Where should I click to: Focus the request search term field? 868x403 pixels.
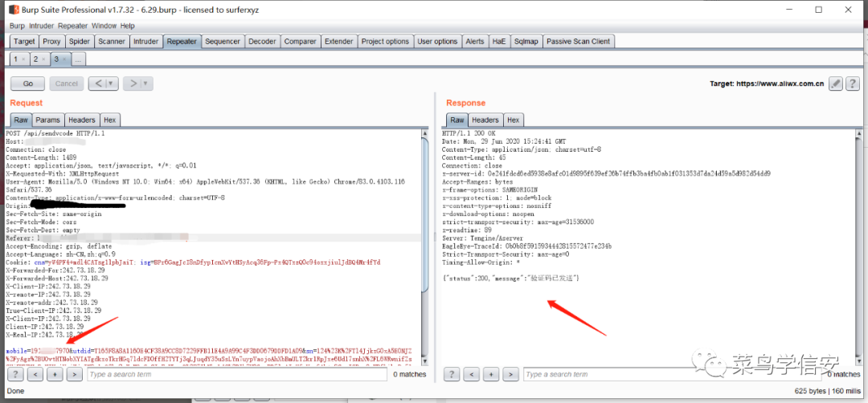pyautogui.click(x=237, y=375)
